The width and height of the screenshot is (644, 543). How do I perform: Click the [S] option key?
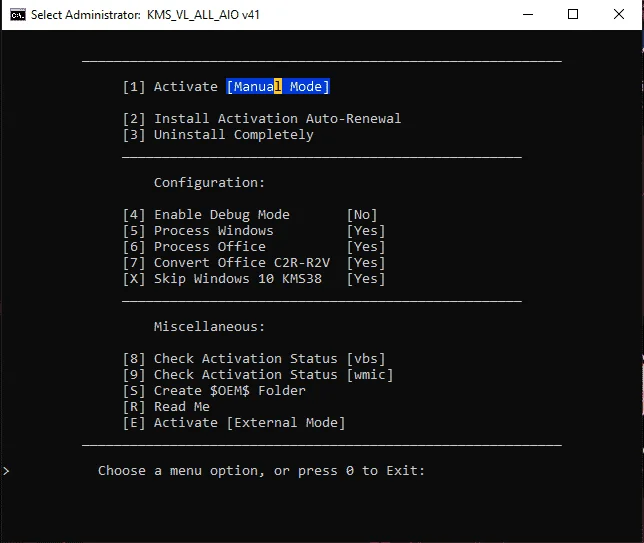(134, 391)
